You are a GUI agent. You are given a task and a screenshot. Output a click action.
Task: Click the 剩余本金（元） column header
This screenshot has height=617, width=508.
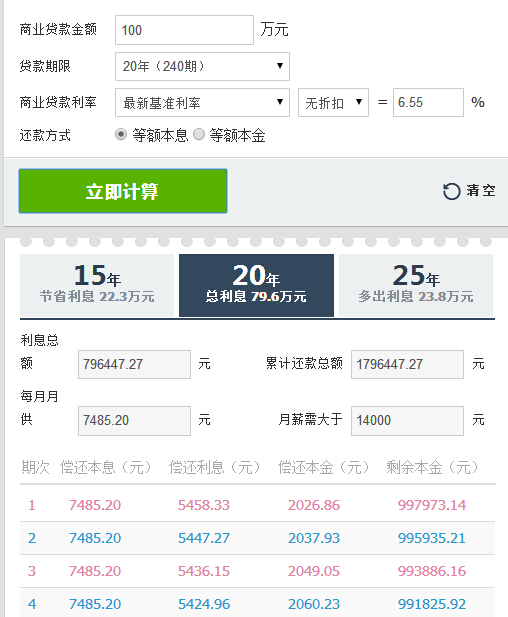(432, 467)
